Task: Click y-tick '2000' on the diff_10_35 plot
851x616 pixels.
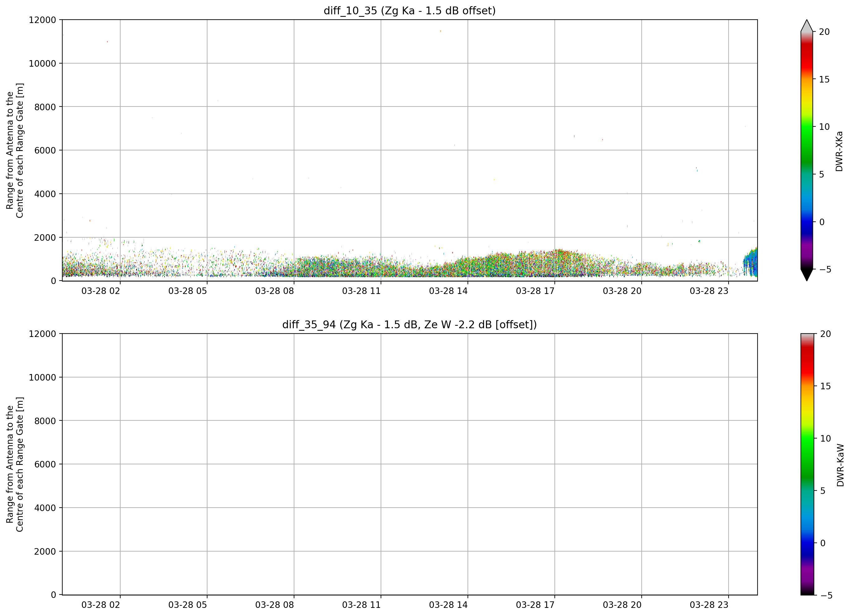Action: [x=45, y=238]
